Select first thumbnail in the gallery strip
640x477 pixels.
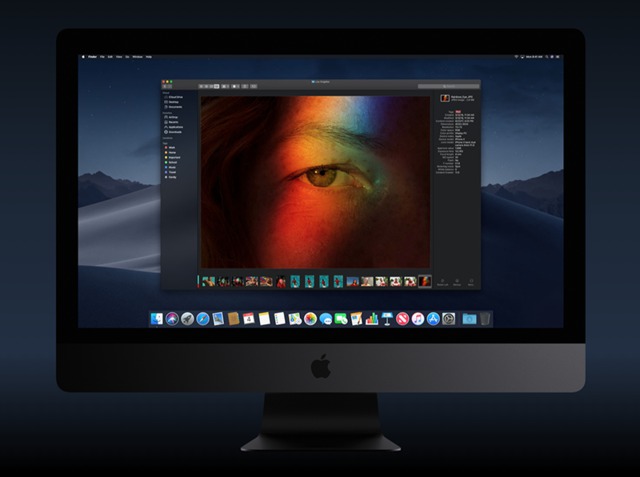coord(208,282)
